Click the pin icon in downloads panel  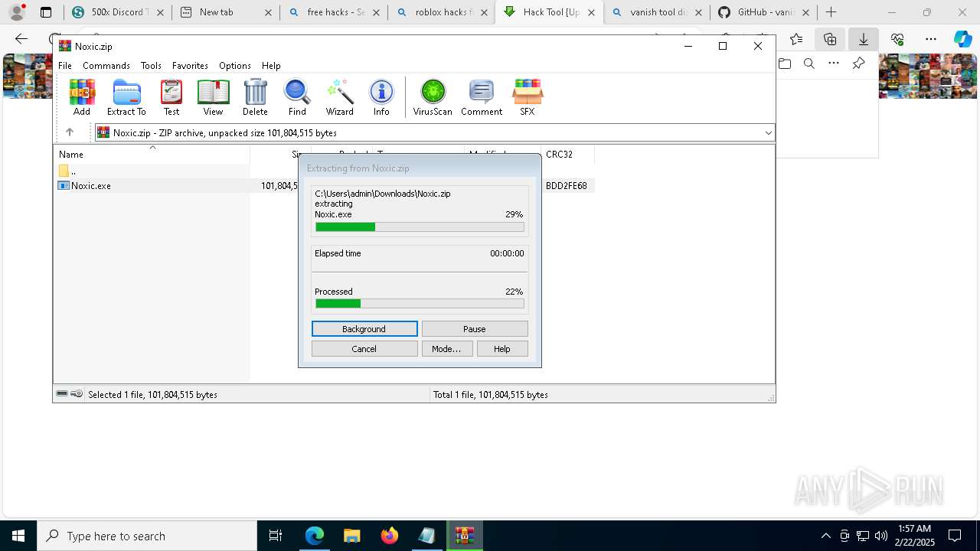click(x=858, y=64)
